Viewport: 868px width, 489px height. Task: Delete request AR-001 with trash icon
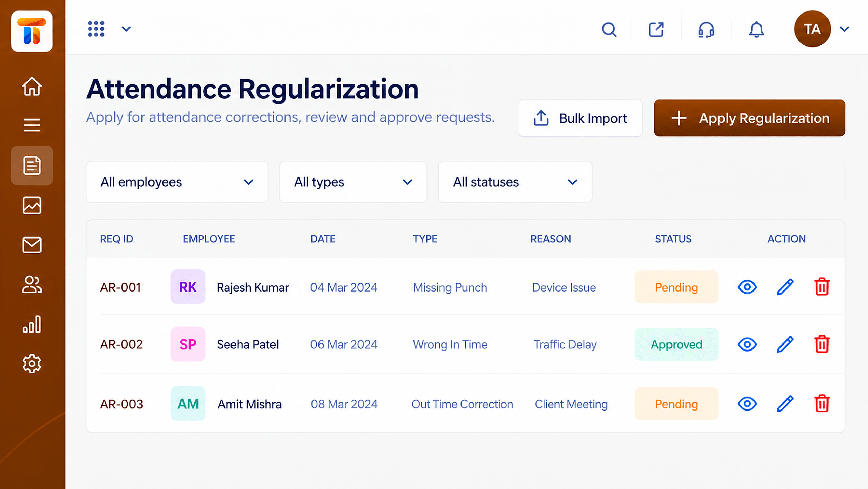click(x=822, y=287)
